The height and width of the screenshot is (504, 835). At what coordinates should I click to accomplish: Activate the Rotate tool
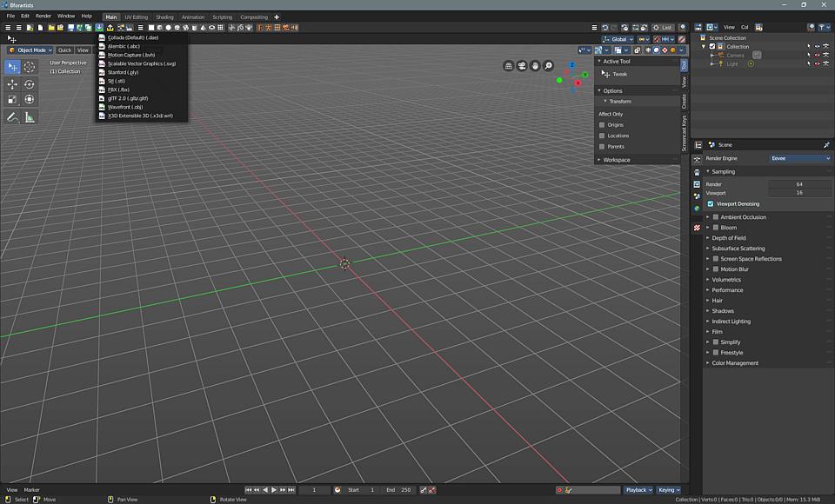click(x=30, y=84)
